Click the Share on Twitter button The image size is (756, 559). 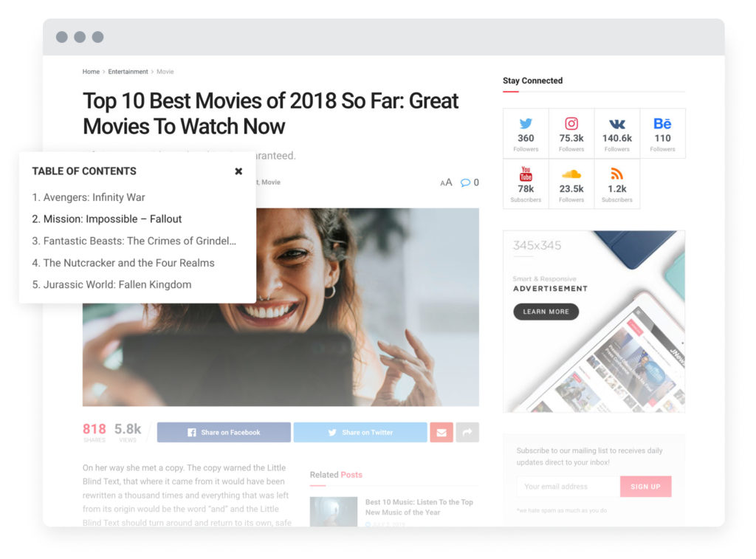[360, 433]
